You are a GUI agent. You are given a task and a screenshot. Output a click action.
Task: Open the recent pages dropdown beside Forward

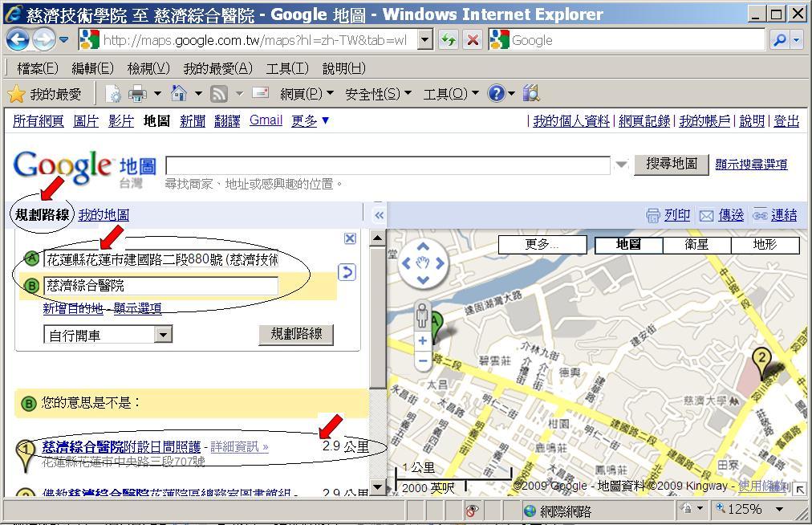coord(63,39)
